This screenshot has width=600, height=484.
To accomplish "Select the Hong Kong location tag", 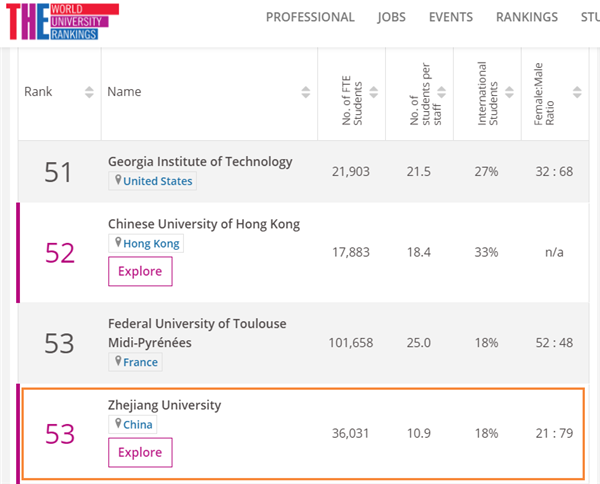I will pos(152,243).
